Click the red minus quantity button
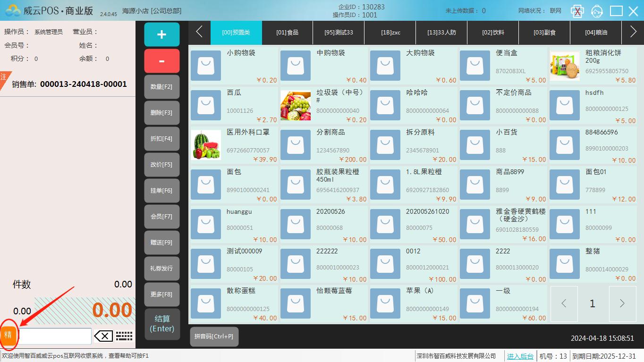Screen dimensions: 644x362 [161, 61]
